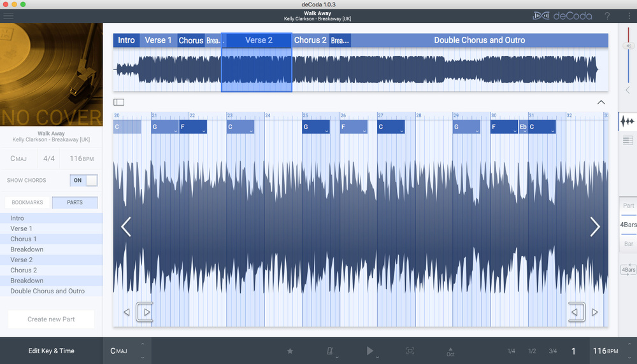Open the help question mark

[x=607, y=16]
